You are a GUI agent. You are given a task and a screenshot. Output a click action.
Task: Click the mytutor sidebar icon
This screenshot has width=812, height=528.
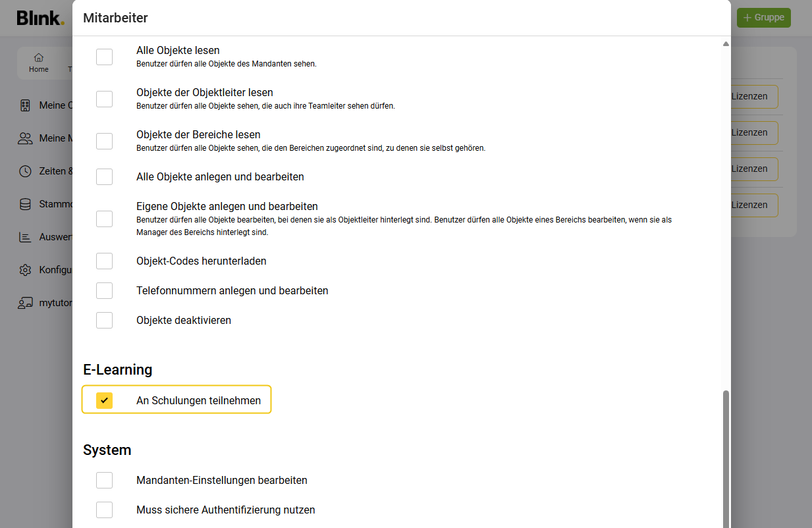click(25, 303)
